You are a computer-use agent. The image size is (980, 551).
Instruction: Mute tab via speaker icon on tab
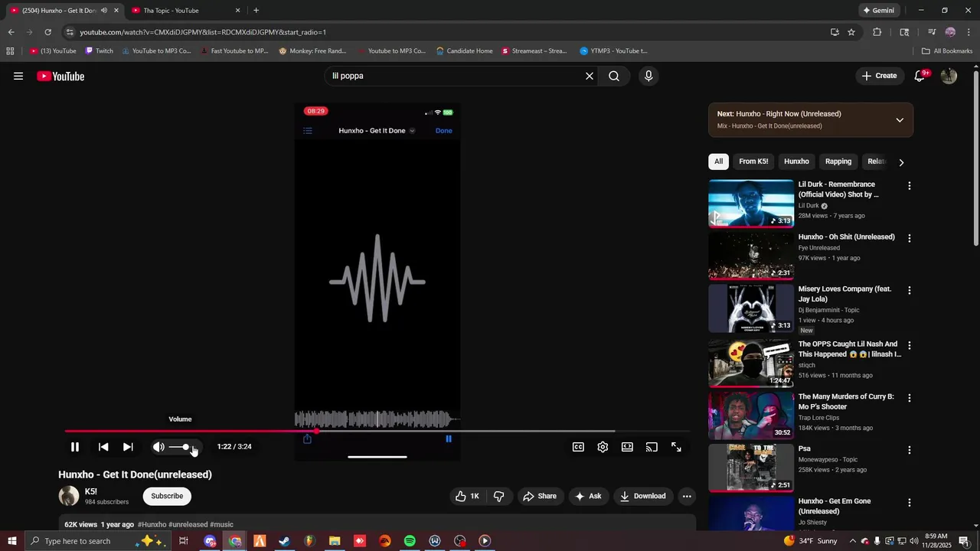[104, 11]
